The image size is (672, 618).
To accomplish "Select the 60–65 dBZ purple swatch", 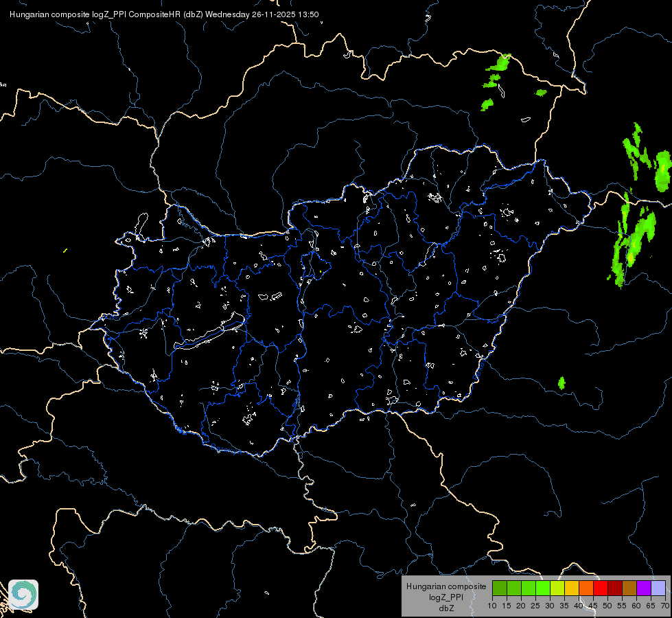I will (644, 588).
